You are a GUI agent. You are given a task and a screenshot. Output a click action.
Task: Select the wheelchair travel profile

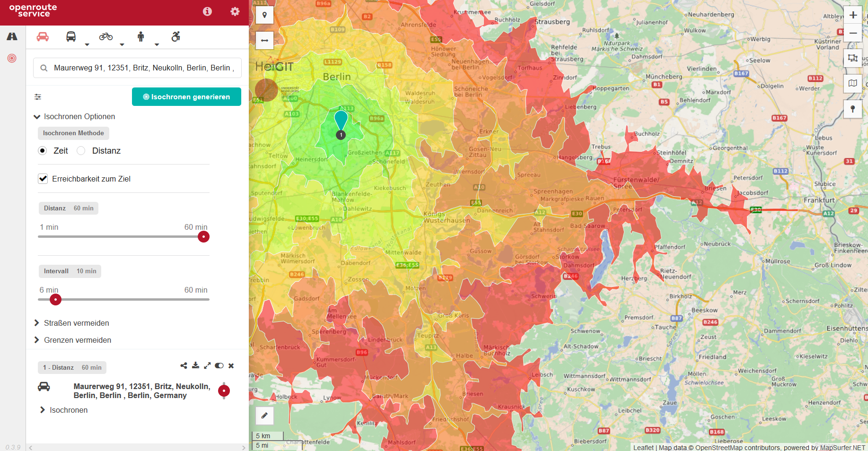point(175,37)
